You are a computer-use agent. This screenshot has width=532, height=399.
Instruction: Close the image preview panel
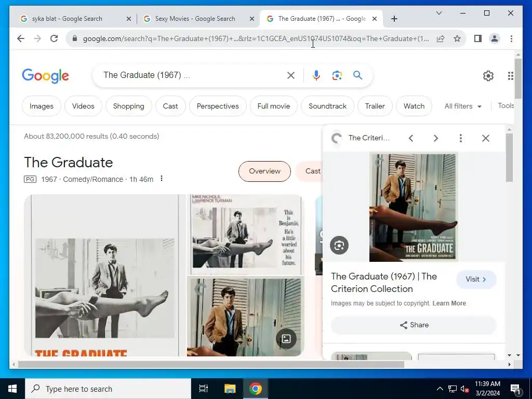(x=486, y=138)
